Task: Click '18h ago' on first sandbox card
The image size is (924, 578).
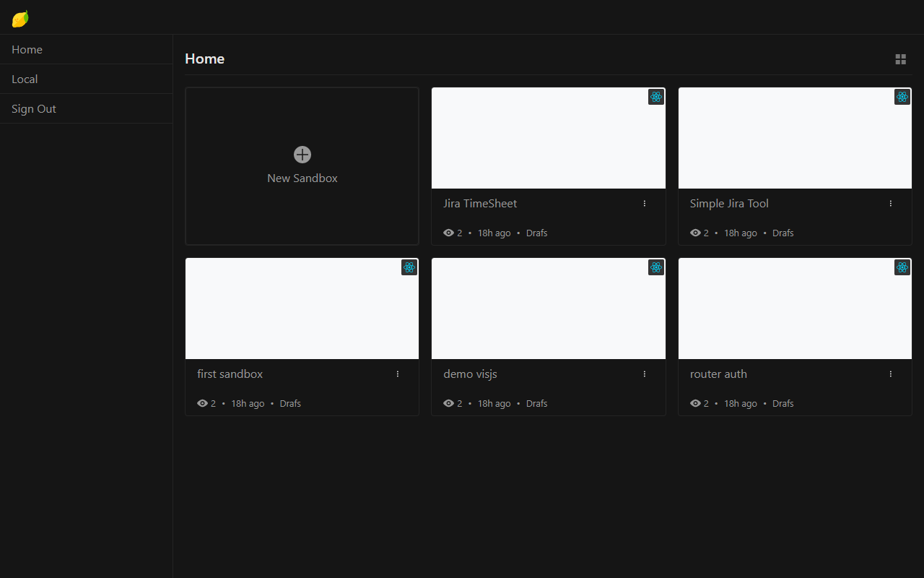Action: click(x=248, y=403)
